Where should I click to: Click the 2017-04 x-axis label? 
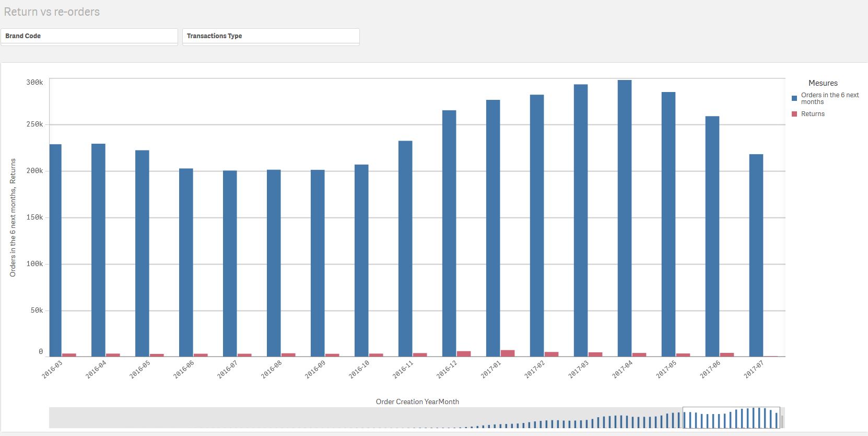pyautogui.click(x=623, y=370)
